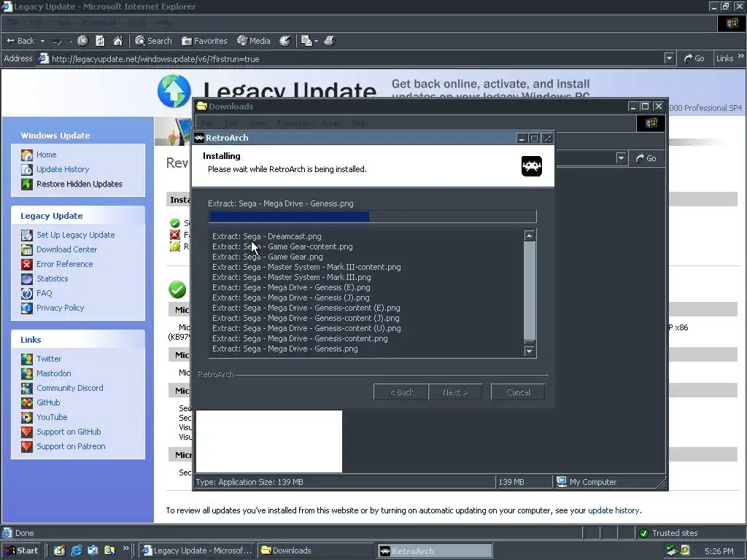This screenshot has height=560, width=747.
Task: Open Home in Windows Update sidebar
Action: click(46, 155)
